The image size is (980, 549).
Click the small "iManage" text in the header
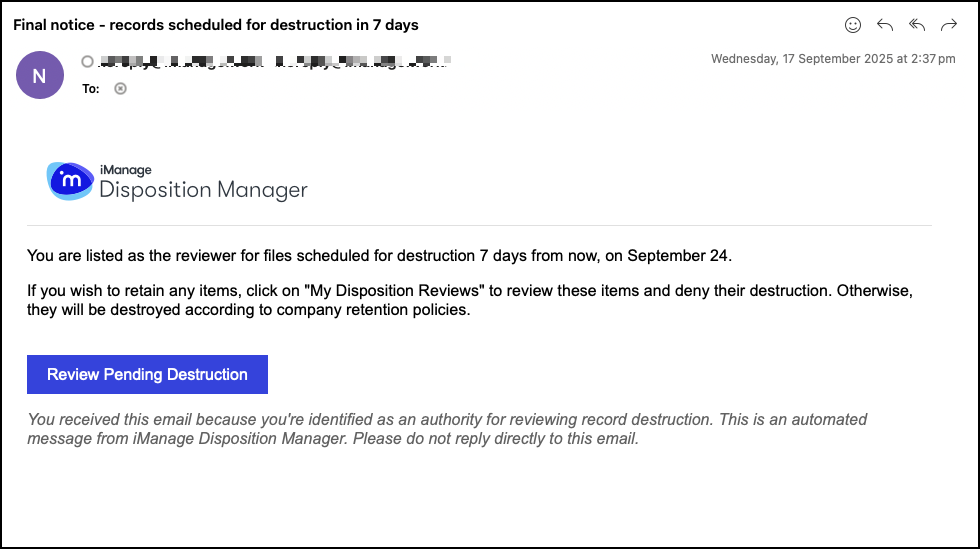coord(125,170)
